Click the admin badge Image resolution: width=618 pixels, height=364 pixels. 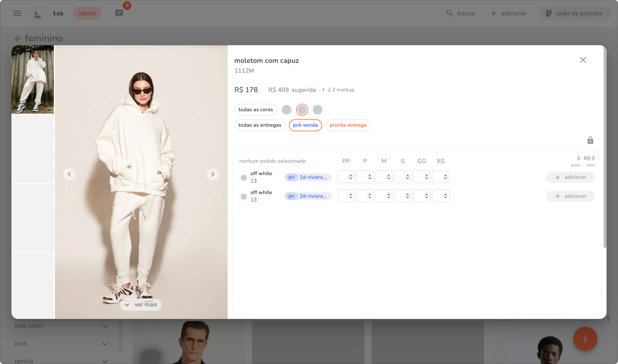tap(87, 13)
